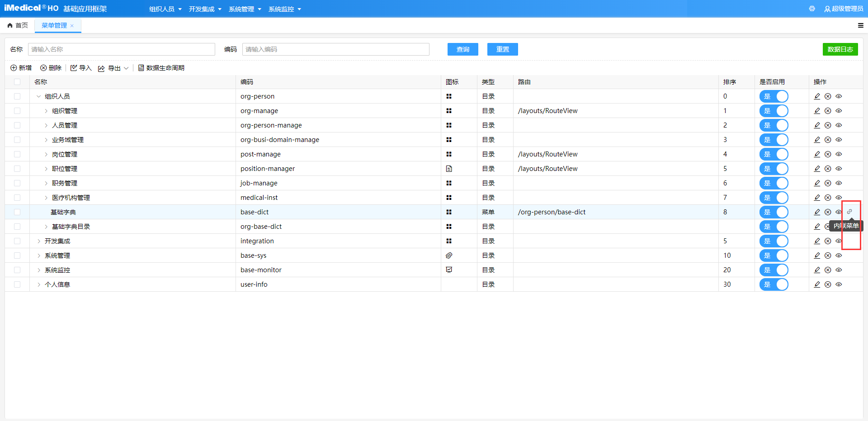
Task: Focus the 编码 input field
Action: (x=335, y=49)
